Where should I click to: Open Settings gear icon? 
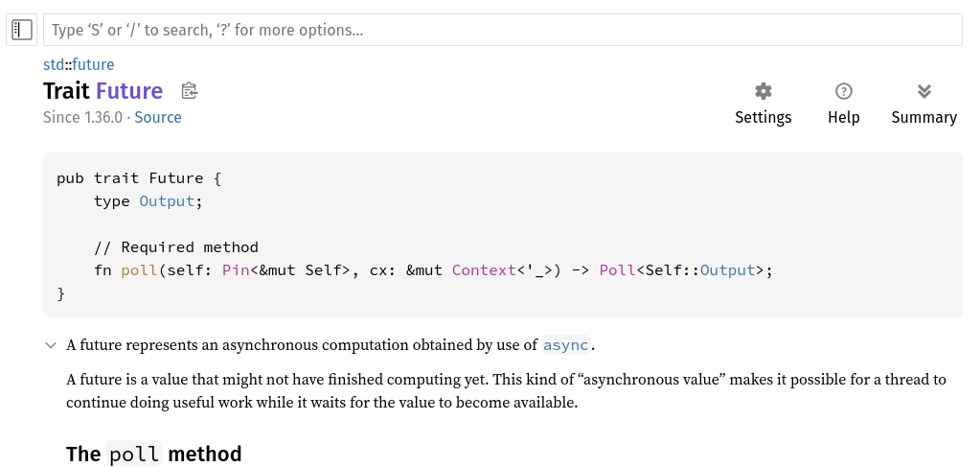click(x=763, y=91)
